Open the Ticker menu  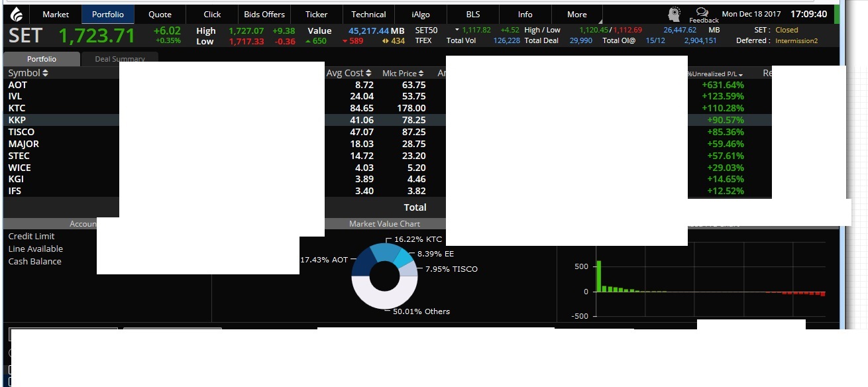click(317, 14)
